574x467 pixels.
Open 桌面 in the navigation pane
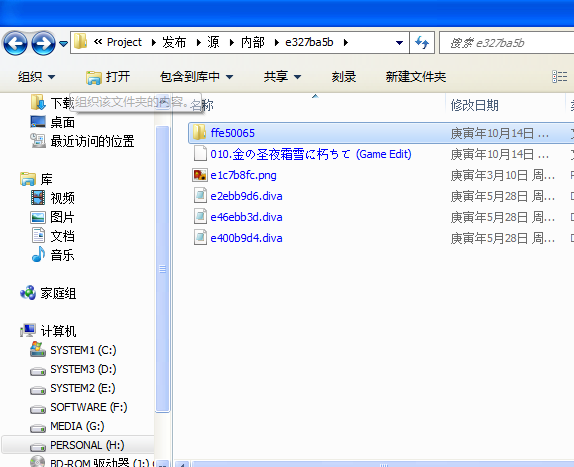click(52, 122)
